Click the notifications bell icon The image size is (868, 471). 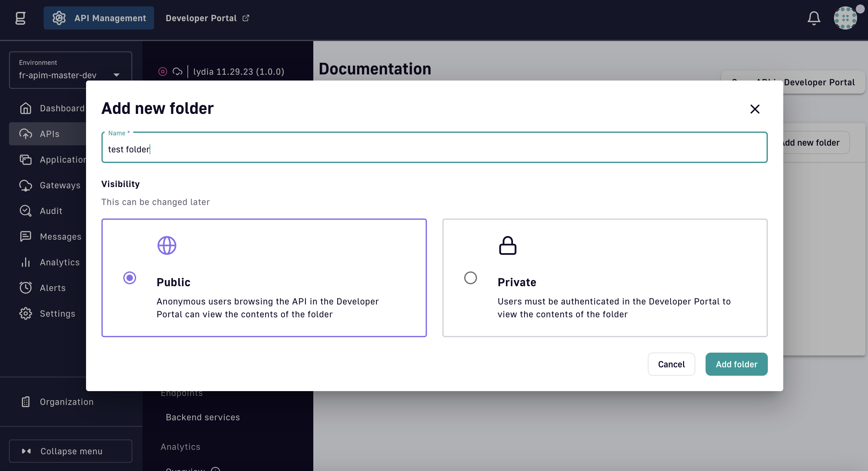point(813,18)
